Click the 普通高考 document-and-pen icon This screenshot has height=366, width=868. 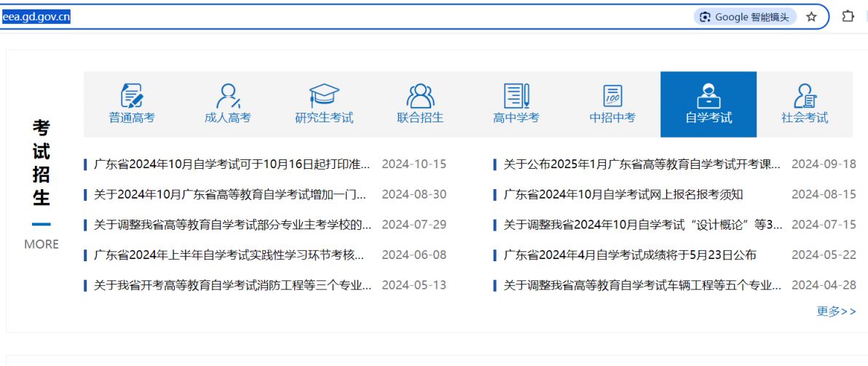(x=132, y=95)
